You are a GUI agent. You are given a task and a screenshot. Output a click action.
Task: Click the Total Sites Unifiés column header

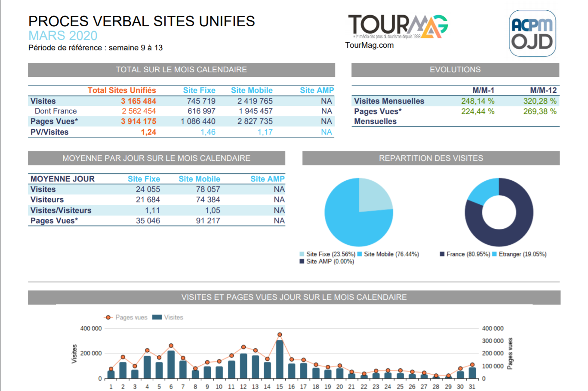[x=122, y=90]
